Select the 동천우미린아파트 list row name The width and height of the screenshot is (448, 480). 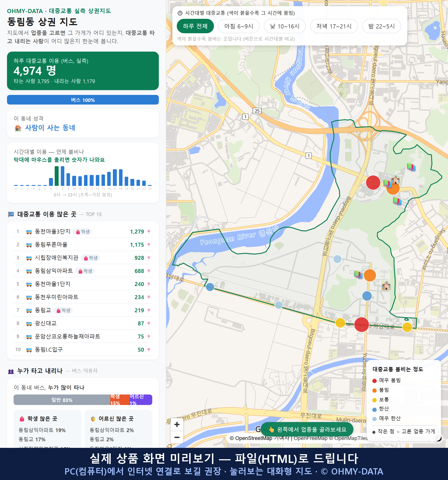pyautogui.click(x=56, y=297)
